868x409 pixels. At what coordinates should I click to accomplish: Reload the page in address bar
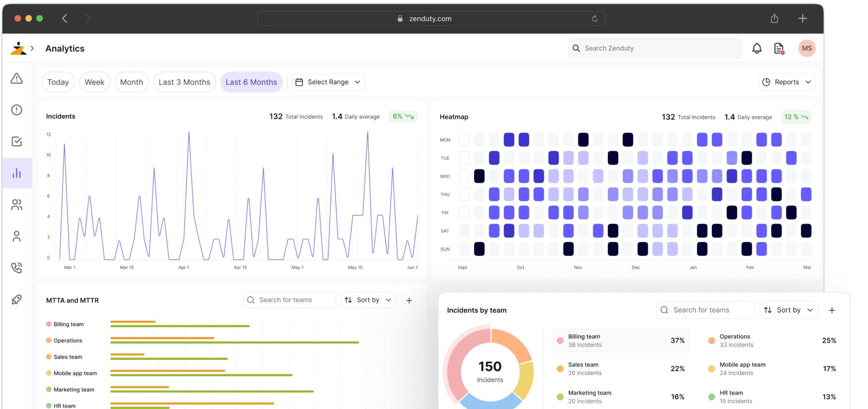(595, 18)
